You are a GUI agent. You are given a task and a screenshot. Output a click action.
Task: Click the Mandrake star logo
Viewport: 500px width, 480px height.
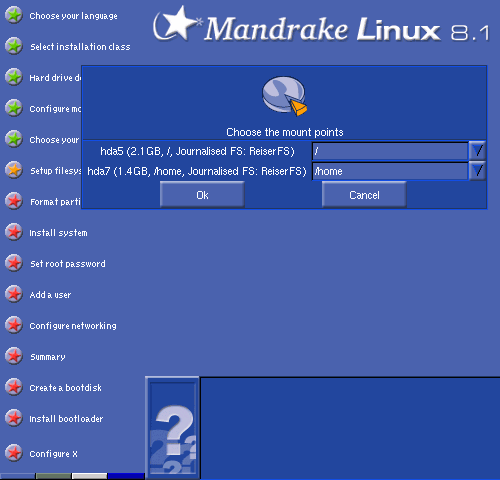click(177, 23)
